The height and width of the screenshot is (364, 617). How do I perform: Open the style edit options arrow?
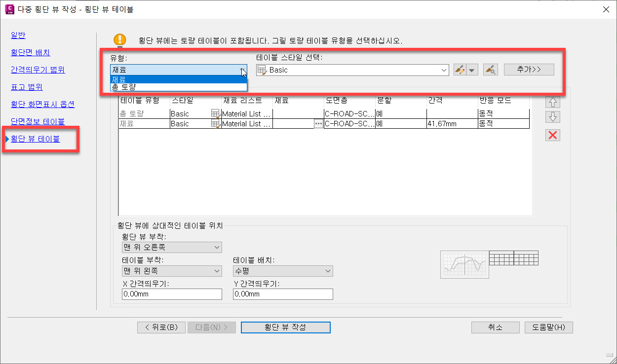pyautogui.click(x=473, y=70)
